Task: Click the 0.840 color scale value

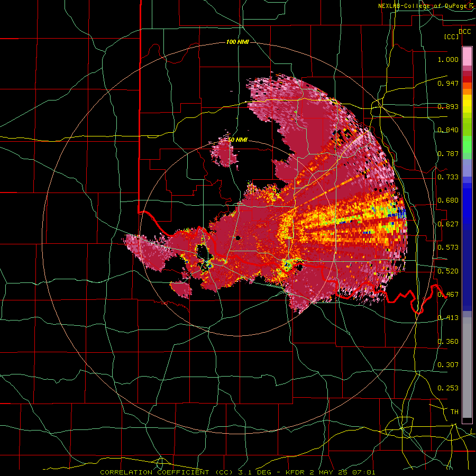Action: [x=448, y=130]
